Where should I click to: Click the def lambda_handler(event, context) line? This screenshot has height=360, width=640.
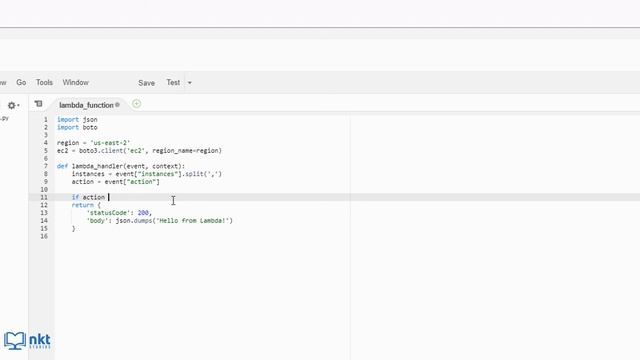click(x=121, y=166)
